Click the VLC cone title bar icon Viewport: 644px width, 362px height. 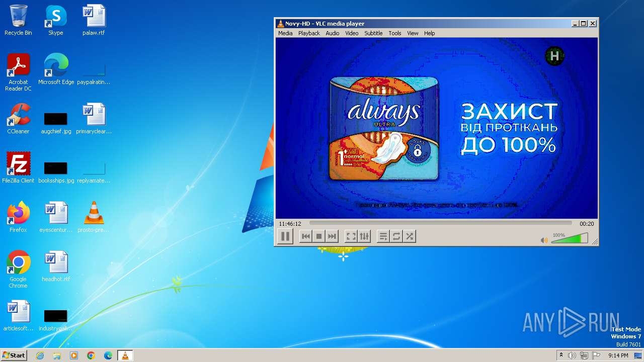[280, 24]
